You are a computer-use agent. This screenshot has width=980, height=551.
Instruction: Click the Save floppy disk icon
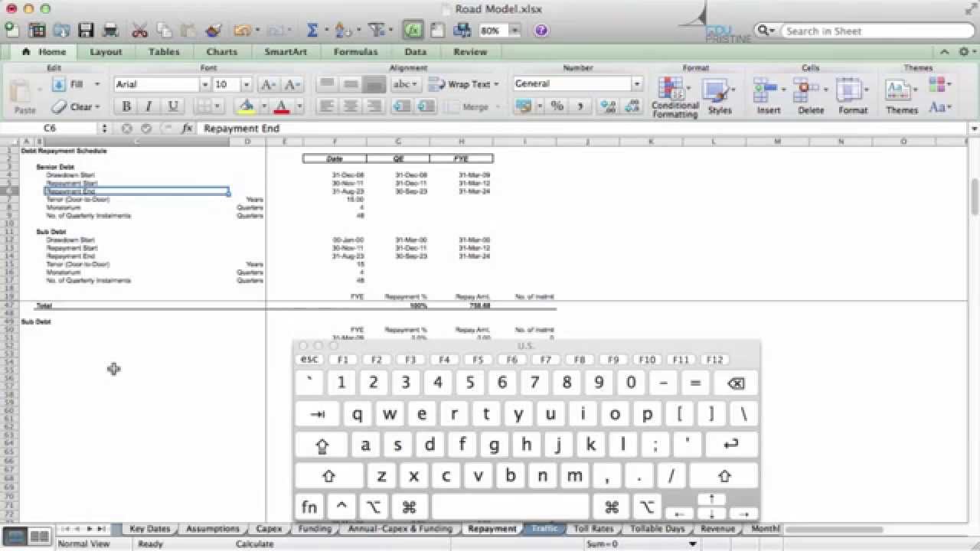point(85,31)
